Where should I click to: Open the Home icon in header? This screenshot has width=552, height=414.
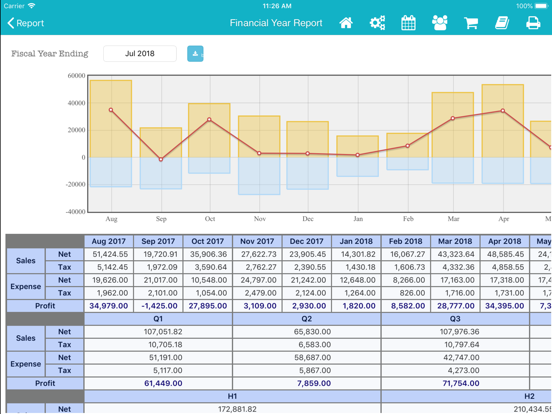click(346, 23)
